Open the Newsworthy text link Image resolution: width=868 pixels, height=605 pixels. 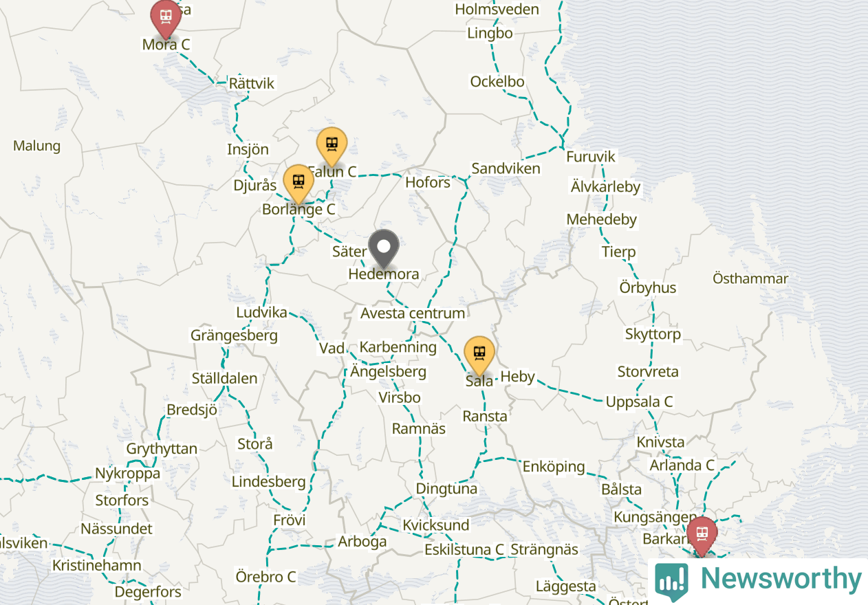[x=781, y=580]
